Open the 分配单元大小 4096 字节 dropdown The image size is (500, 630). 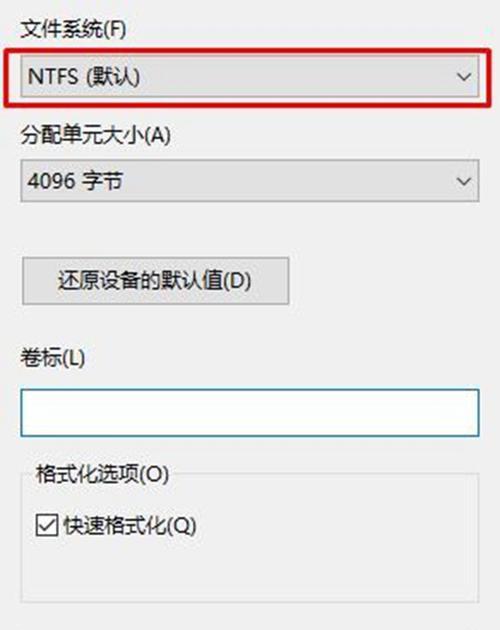(250, 181)
